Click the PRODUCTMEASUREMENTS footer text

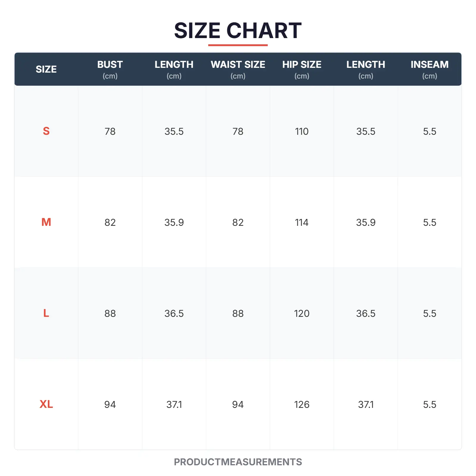238,462
